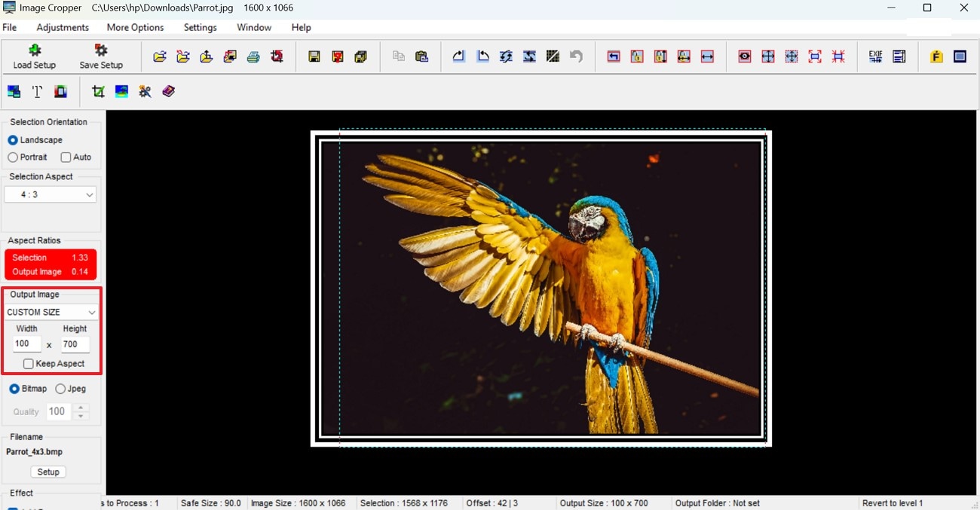980x510 pixels.
Task: Open the Help menu
Action: 302,27
